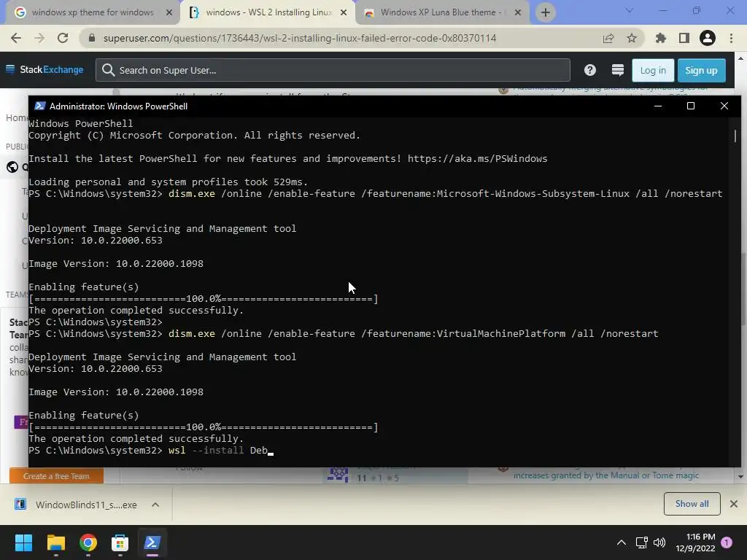The image size is (747, 560).
Task: Click PowerShell icon in taskbar
Action: [152, 542]
